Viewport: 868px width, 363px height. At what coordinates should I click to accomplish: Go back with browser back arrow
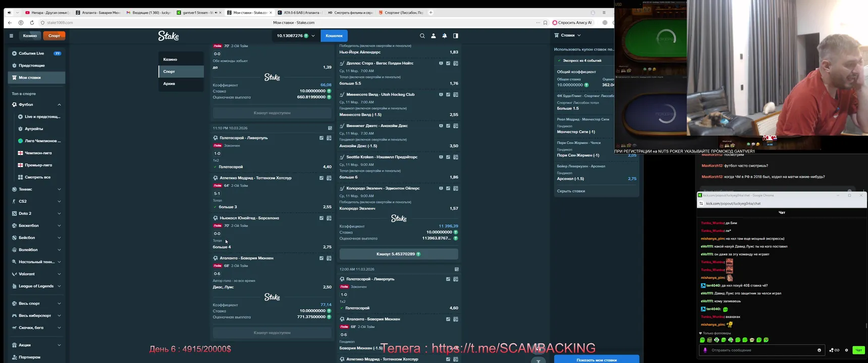click(10, 23)
